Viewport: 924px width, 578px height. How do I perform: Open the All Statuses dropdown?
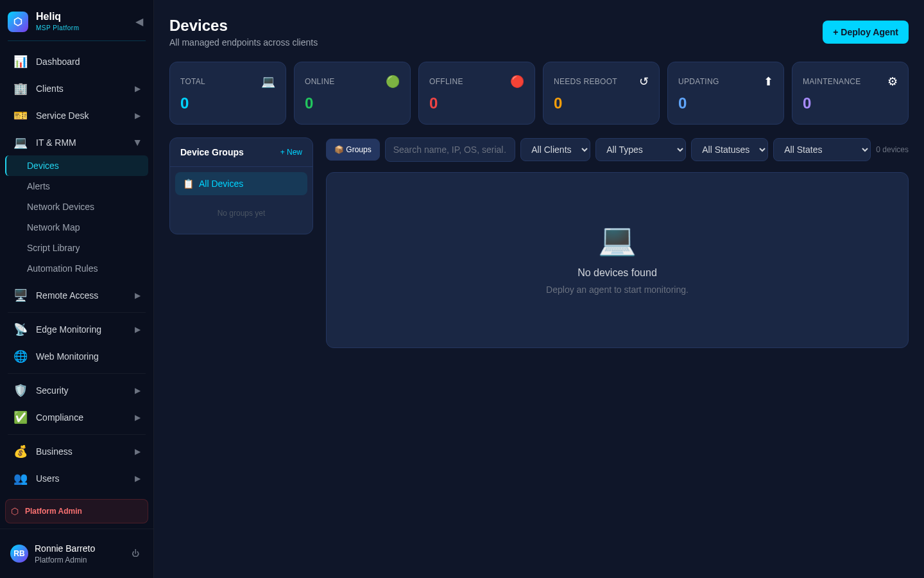(x=729, y=150)
